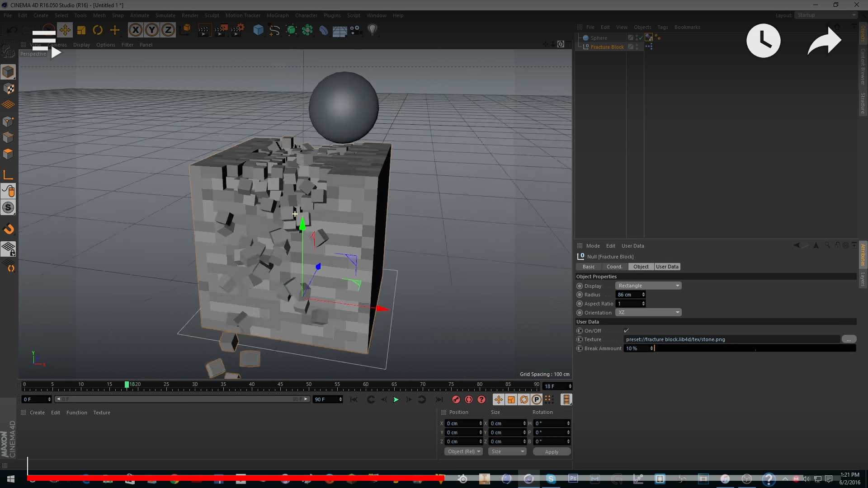
Task: Open the deformer objects menu
Action: [324, 30]
